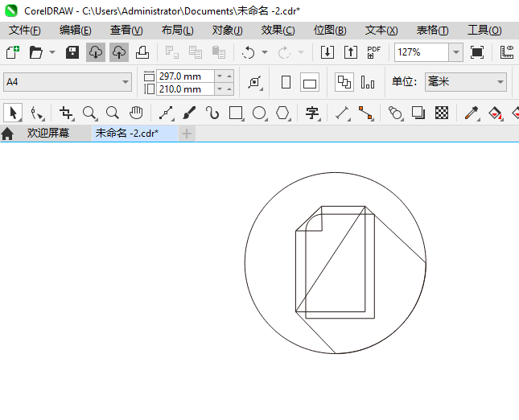Viewport: 519px width, 420px height.
Task: Open the units dropdown showing 毫米
Action: click(x=466, y=82)
